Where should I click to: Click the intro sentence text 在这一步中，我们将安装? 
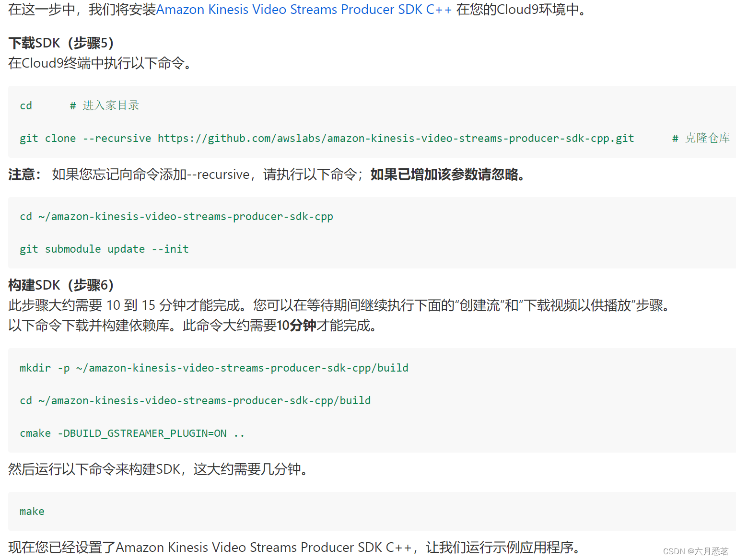point(82,9)
